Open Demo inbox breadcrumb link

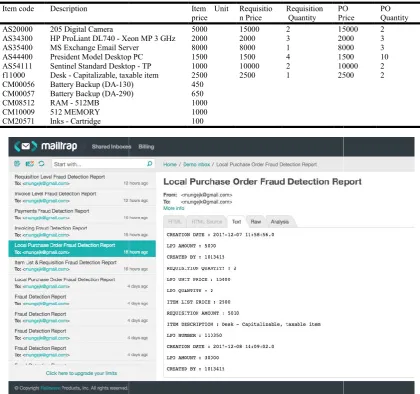pos(197,164)
